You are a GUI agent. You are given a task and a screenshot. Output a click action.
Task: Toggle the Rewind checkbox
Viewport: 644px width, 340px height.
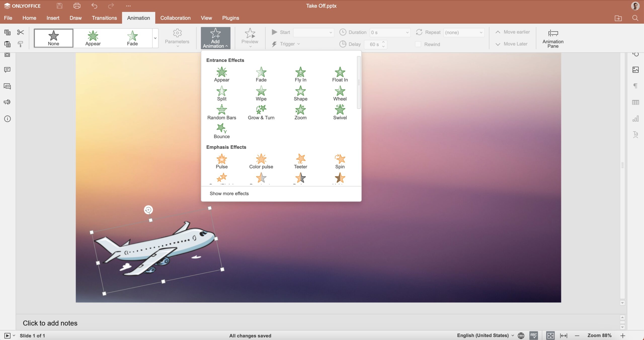pos(418,44)
